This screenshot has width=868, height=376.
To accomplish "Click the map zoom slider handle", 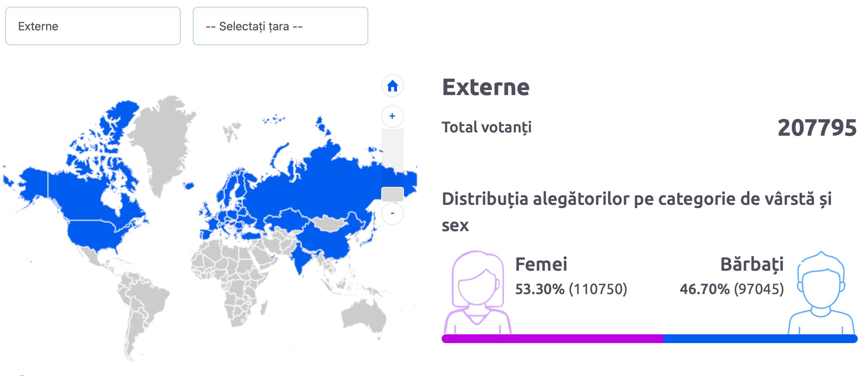I will [393, 194].
